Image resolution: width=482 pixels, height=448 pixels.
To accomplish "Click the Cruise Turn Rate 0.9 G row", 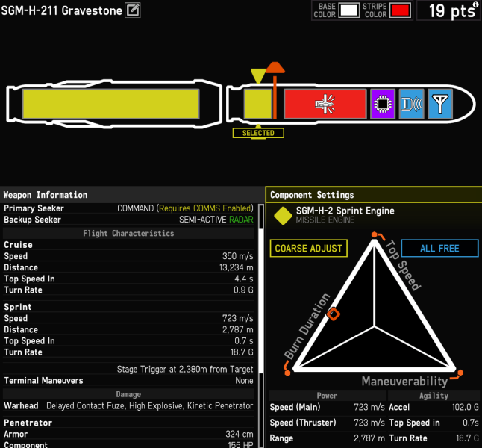I will point(128,290).
